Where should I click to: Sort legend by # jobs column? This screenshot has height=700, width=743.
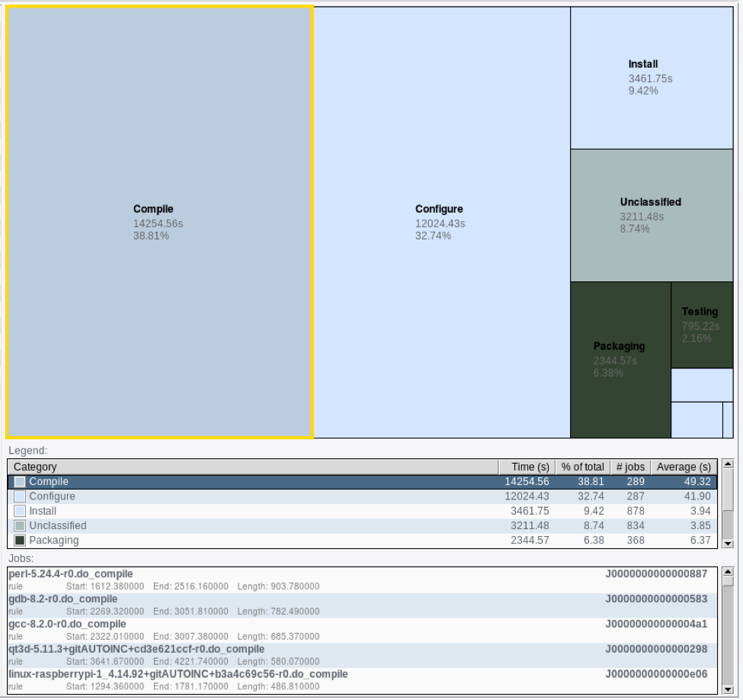[631, 467]
